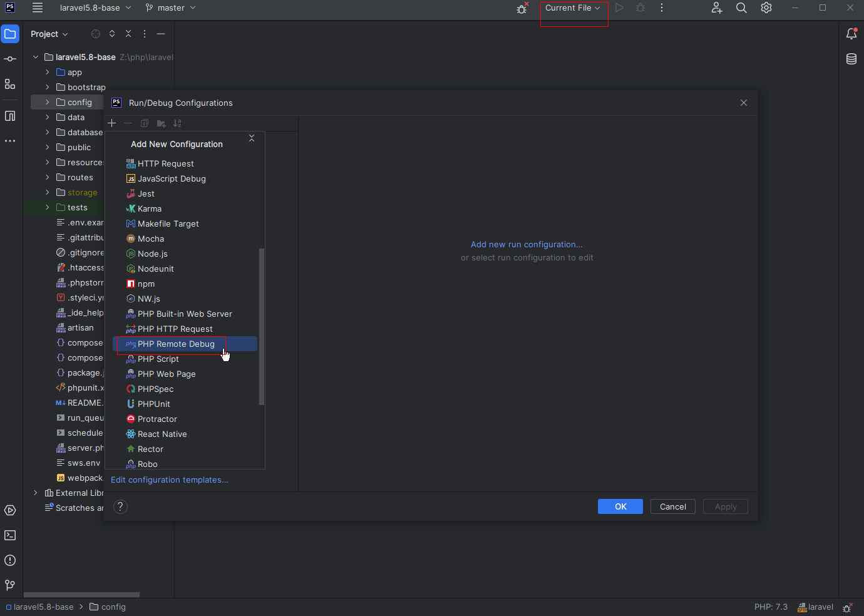Select Makefile Target configuration type
This screenshot has width=864, height=616.
click(185, 223)
